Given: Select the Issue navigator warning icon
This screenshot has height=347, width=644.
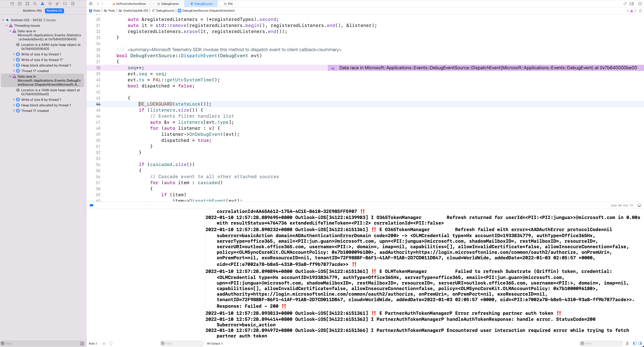Looking at the screenshot, I should click(42, 4).
